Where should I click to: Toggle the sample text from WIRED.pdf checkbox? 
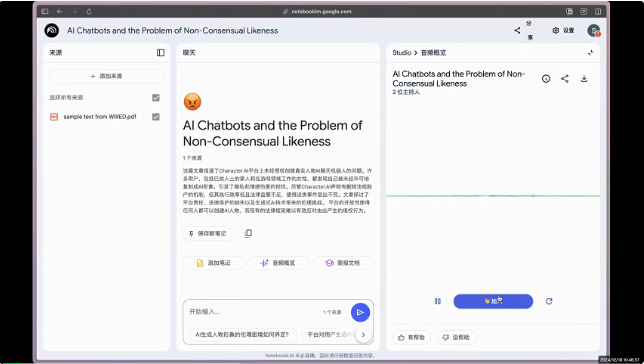156,117
